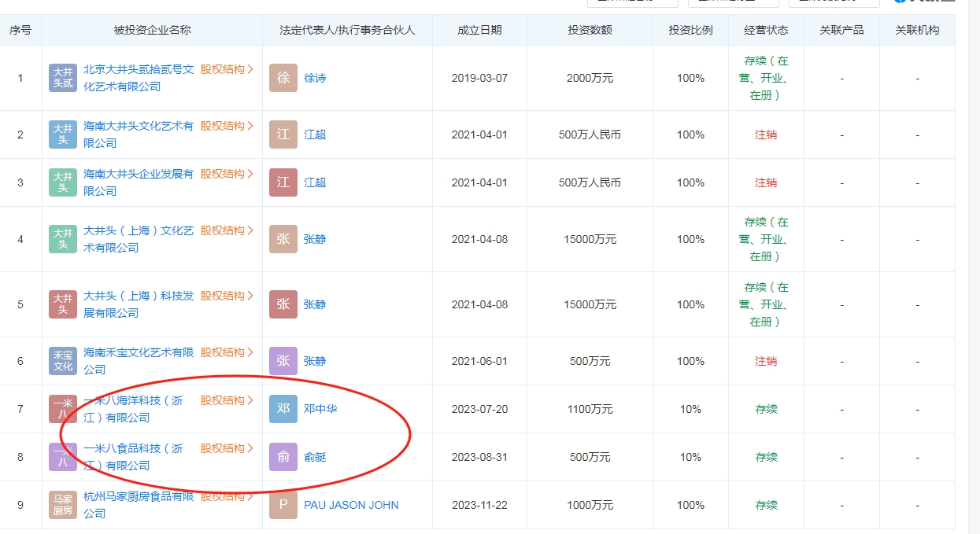980x534 pixels.
Task: Open 江超 link in 海南大井头企业发展 row
Action: (315, 182)
